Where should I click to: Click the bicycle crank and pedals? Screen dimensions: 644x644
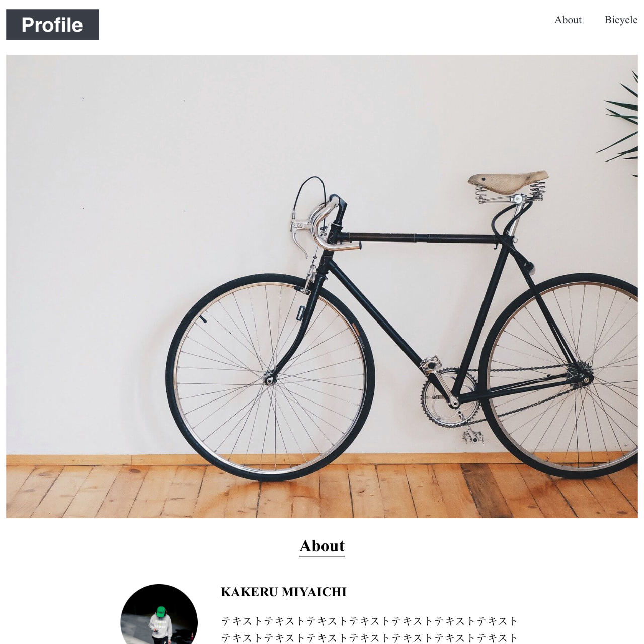tap(449, 397)
